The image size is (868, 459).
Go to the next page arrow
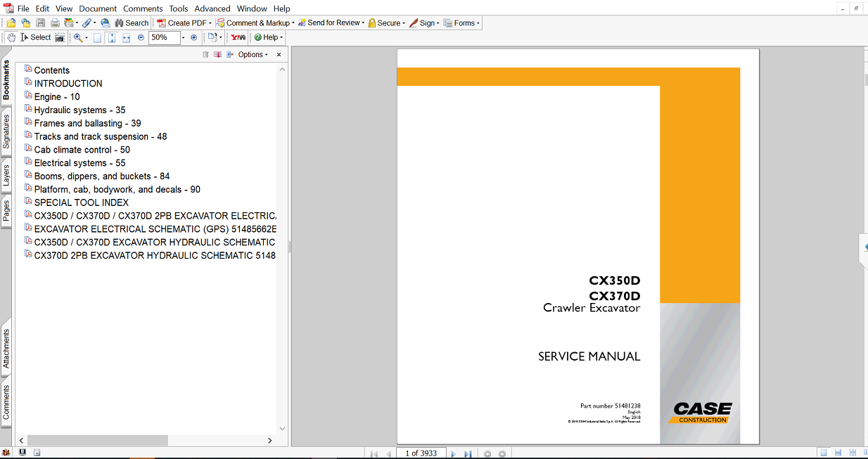coord(453,454)
